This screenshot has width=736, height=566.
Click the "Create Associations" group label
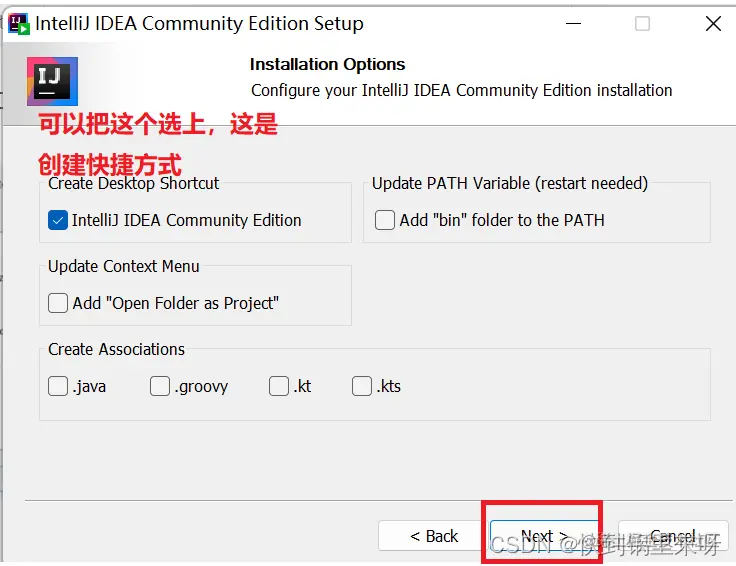[116, 349]
